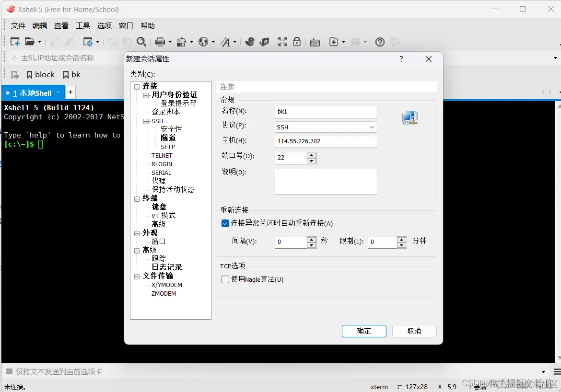
Task: Enable the 使用Nagle算法 checkbox
Action: pos(225,279)
